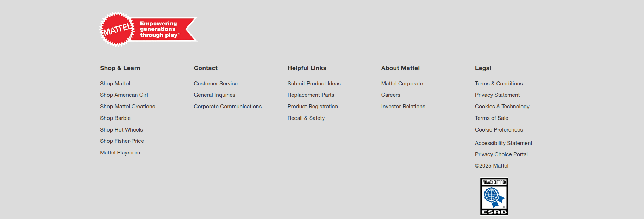Click the ESRB Privacy Certified seal
This screenshot has height=219, width=644.
click(494, 196)
